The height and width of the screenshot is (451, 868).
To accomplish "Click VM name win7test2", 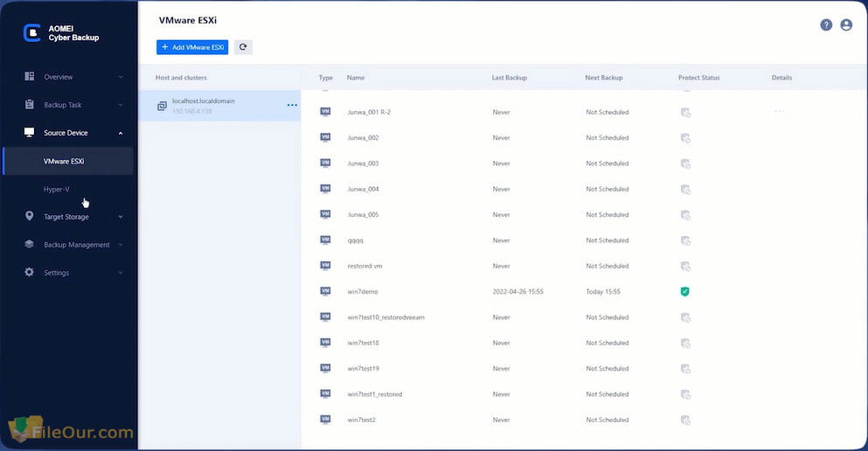I will [362, 420].
